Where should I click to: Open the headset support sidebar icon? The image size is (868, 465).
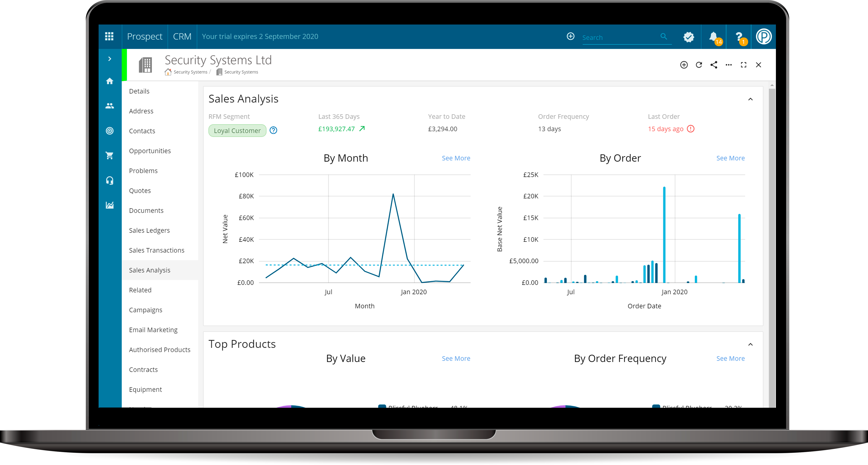point(109,180)
